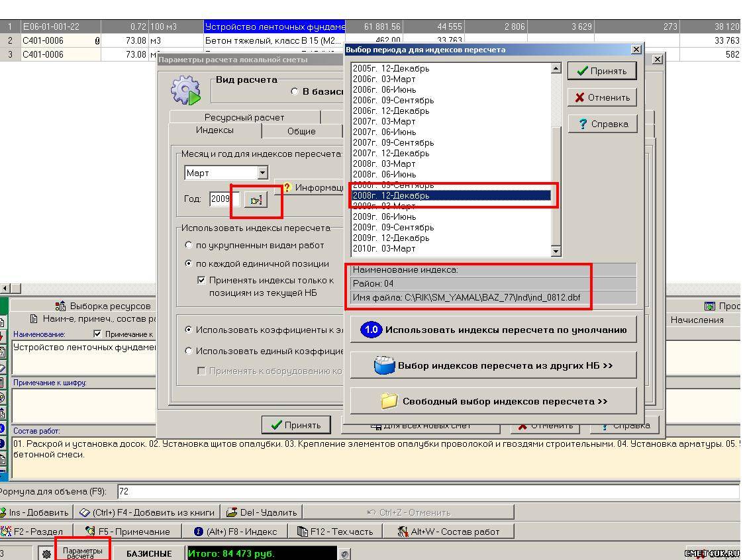Open Наим-е, примеч., состав работ tab
743x560 pixels.
[93, 319]
